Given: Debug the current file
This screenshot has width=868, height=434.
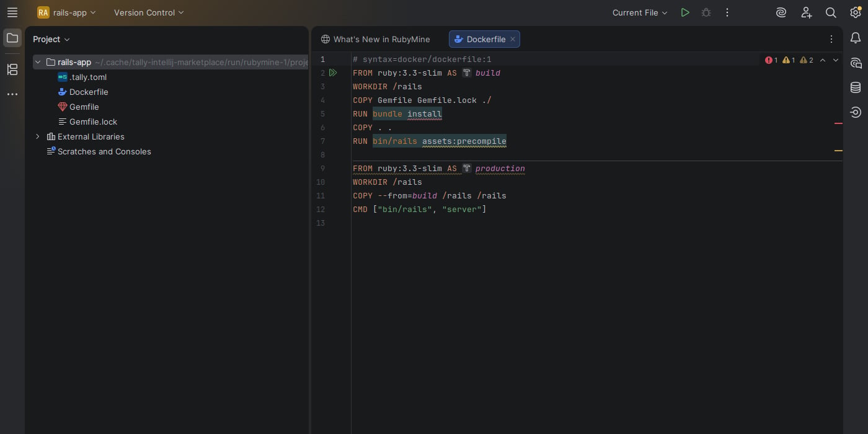Looking at the screenshot, I should point(706,12).
